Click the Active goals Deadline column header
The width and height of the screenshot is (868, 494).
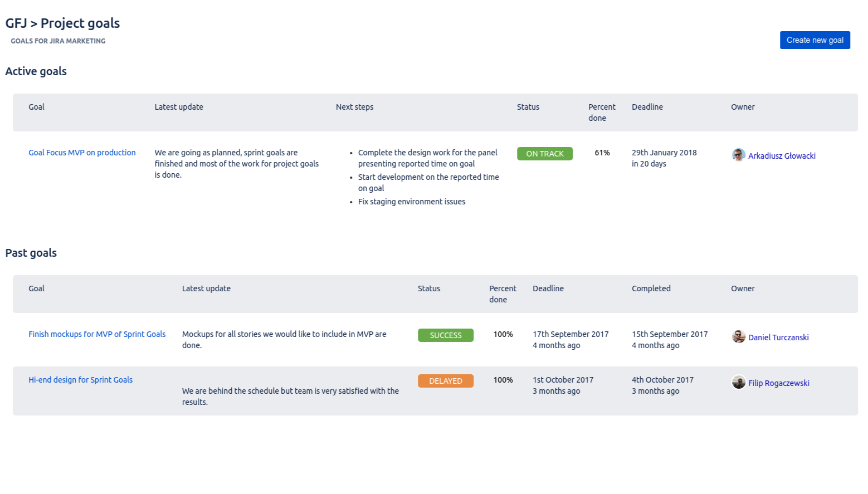point(647,107)
